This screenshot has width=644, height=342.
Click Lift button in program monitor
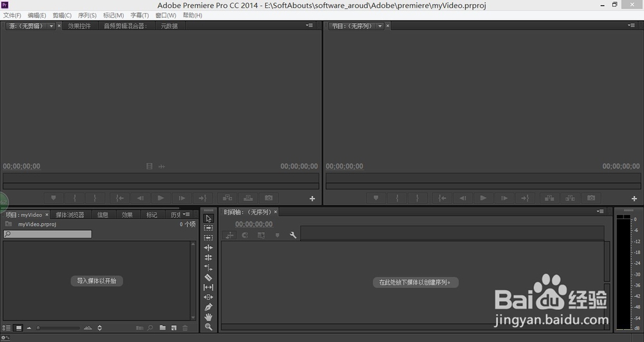pos(549,198)
